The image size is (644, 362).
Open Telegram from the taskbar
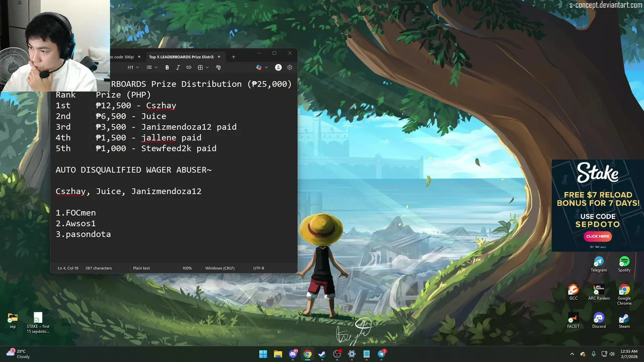(381, 354)
